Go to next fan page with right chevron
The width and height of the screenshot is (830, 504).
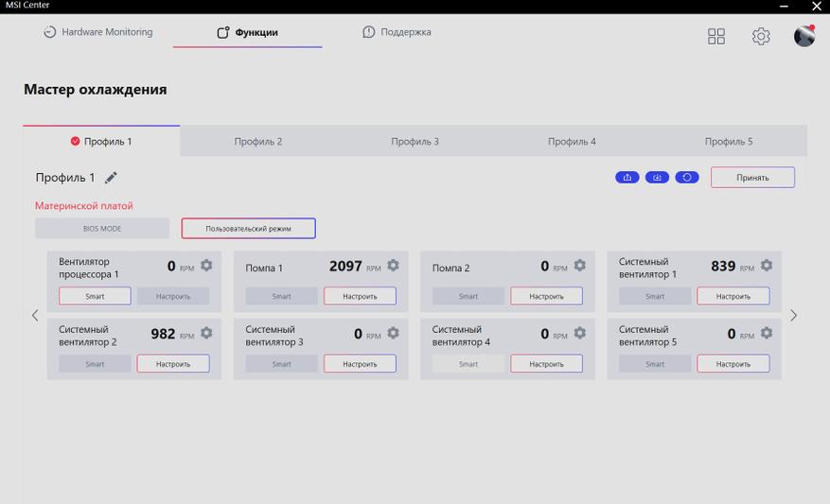[793, 316]
